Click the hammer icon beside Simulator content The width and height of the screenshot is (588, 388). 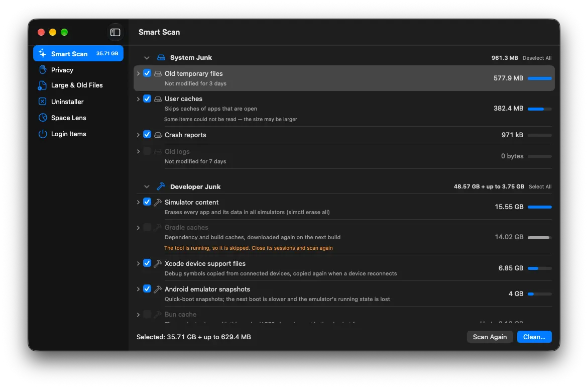(158, 202)
